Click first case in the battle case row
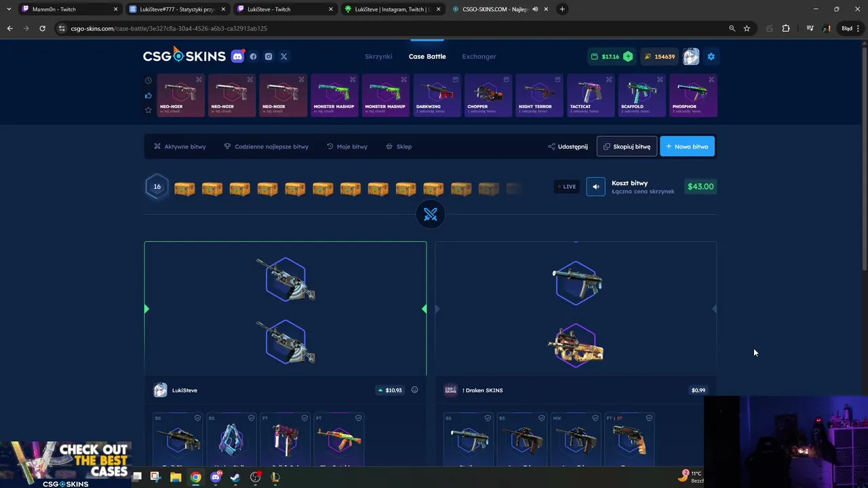The width and height of the screenshot is (868, 488). pos(184,188)
